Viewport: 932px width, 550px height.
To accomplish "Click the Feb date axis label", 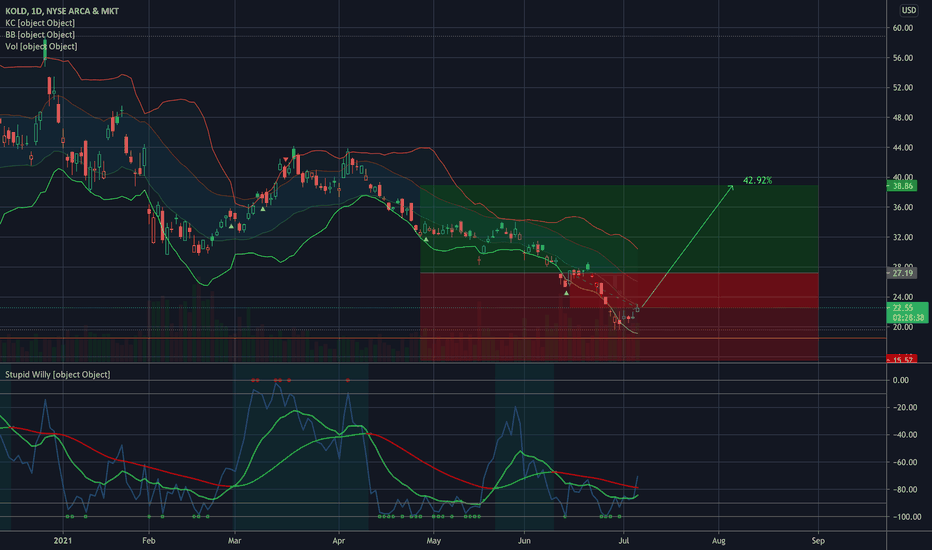I will (149, 540).
